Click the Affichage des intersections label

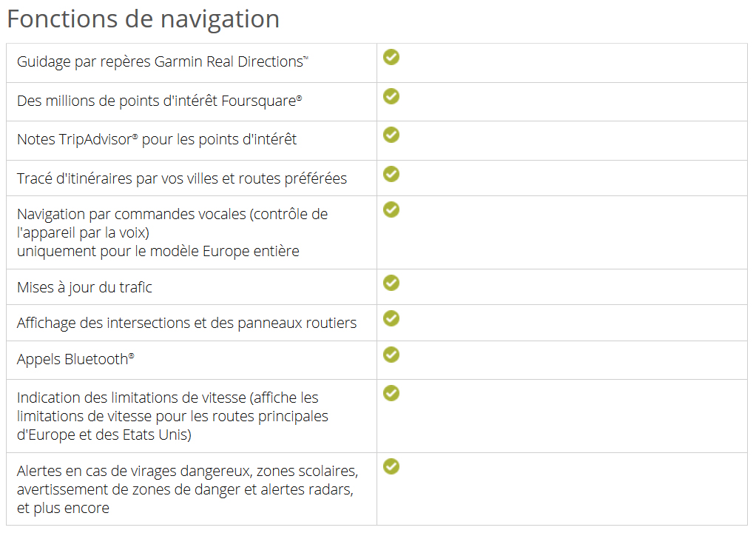click(186, 323)
